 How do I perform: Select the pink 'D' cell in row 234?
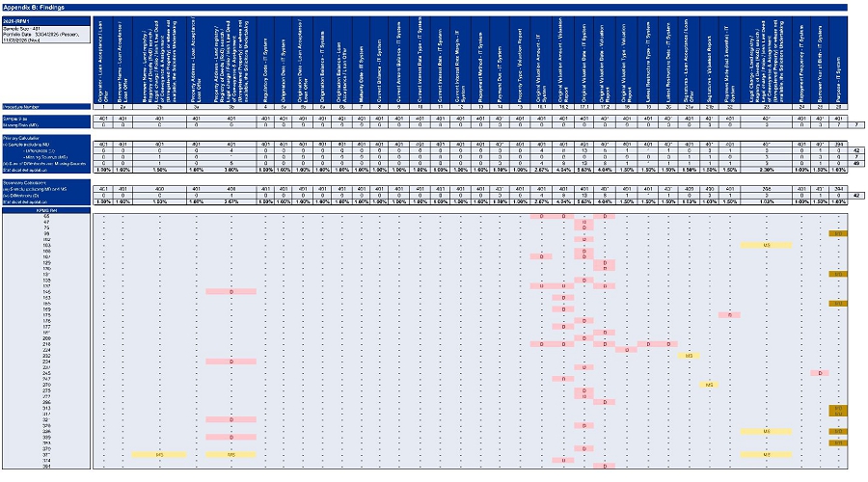231,361
